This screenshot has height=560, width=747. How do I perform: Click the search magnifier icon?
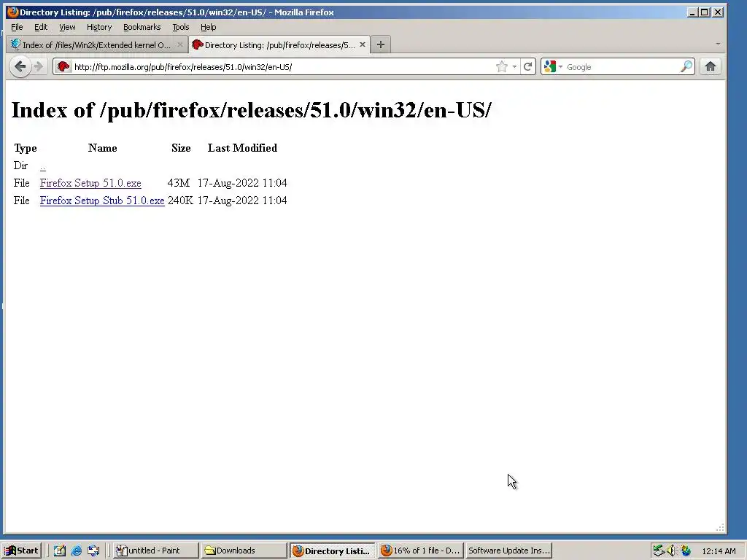686,66
